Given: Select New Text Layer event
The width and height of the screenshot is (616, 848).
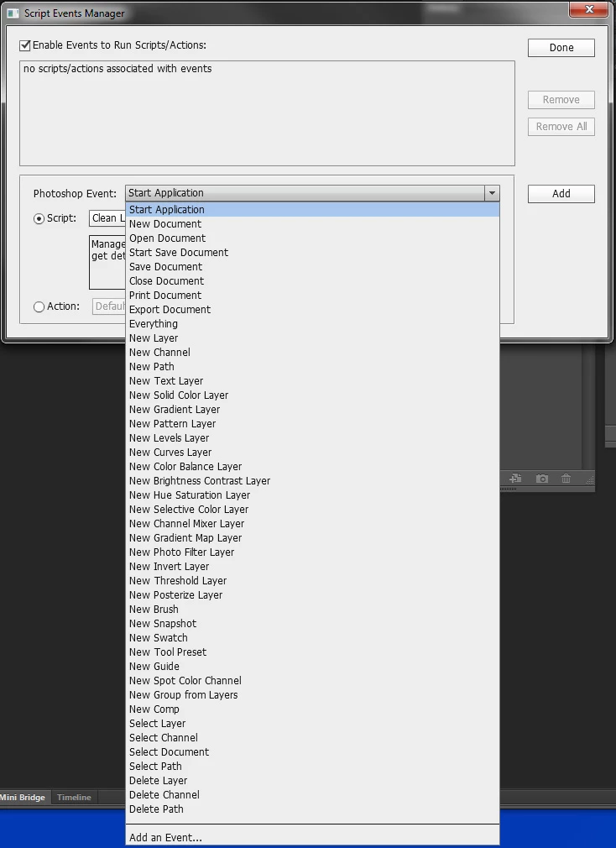Looking at the screenshot, I should pos(312,380).
